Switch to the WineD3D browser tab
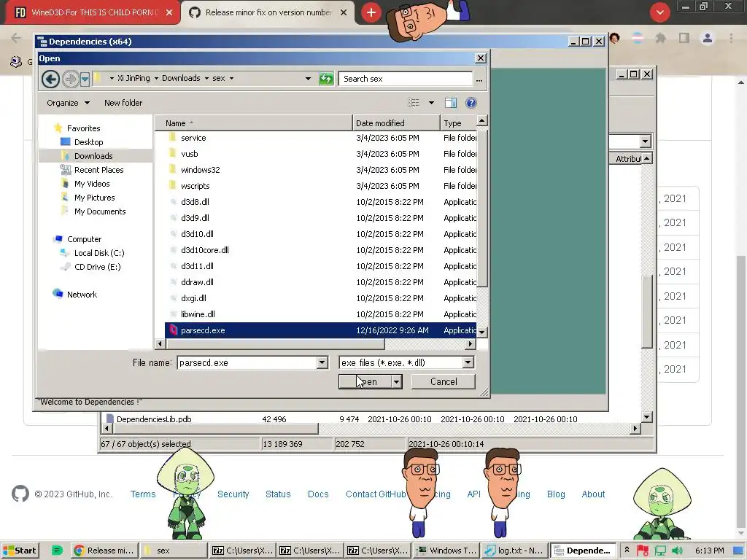Screen dimensions: 747x560 pos(93,12)
